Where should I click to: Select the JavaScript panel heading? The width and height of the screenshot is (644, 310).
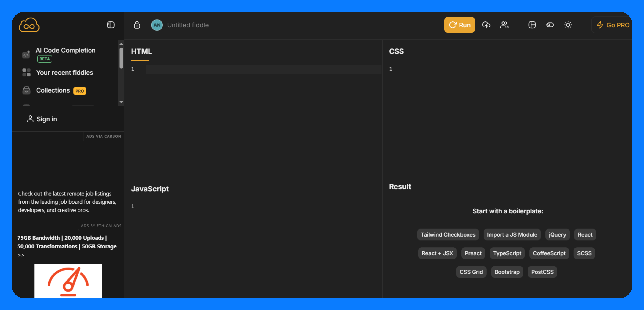click(150, 189)
